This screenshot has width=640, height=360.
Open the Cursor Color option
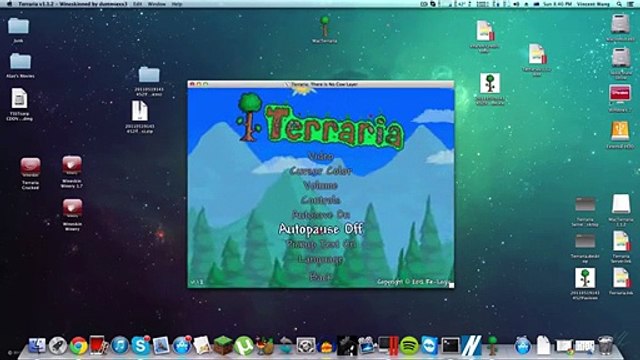(x=321, y=171)
